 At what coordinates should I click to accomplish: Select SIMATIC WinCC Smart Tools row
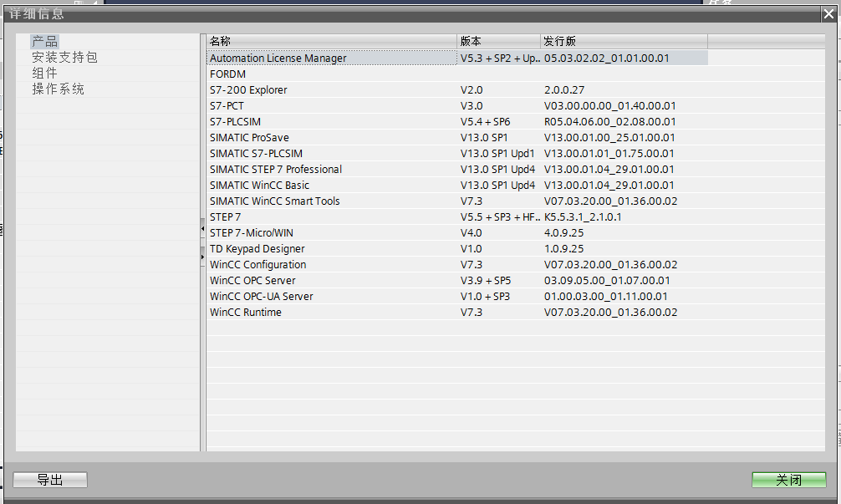pos(457,201)
